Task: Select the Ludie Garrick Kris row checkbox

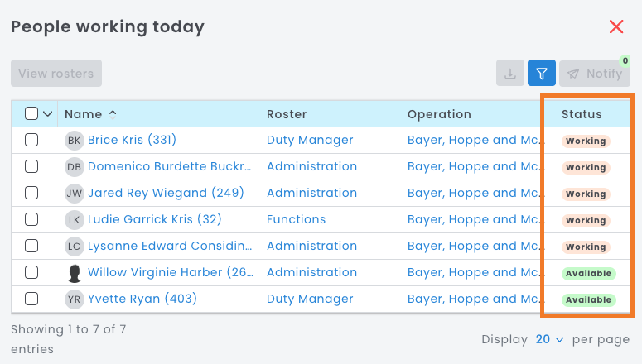Action: (x=31, y=220)
